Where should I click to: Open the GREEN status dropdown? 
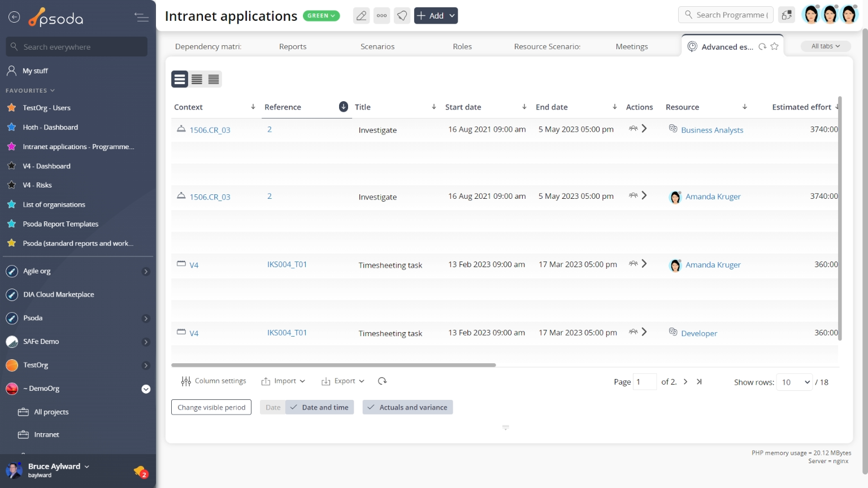[x=322, y=16]
